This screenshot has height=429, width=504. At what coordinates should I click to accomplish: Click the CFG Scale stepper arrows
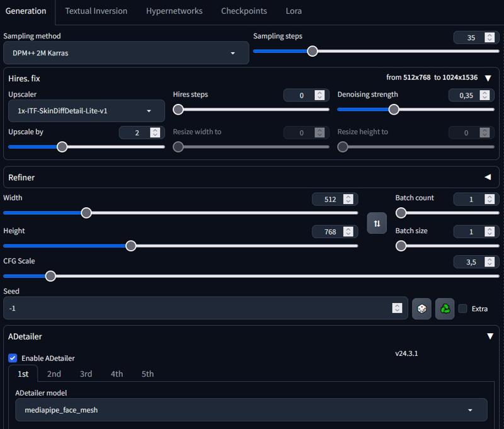pyautogui.click(x=490, y=262)
